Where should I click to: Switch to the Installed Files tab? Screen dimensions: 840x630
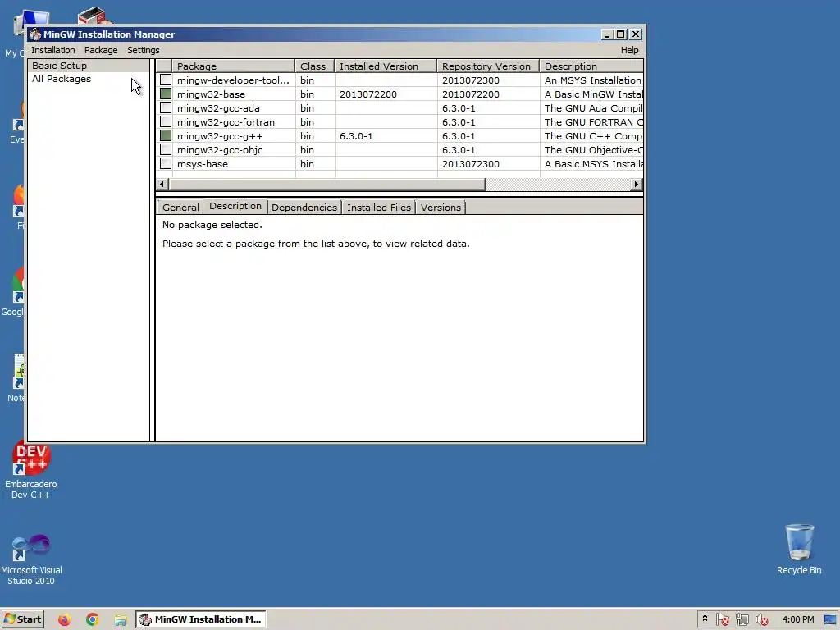(379, 208)
